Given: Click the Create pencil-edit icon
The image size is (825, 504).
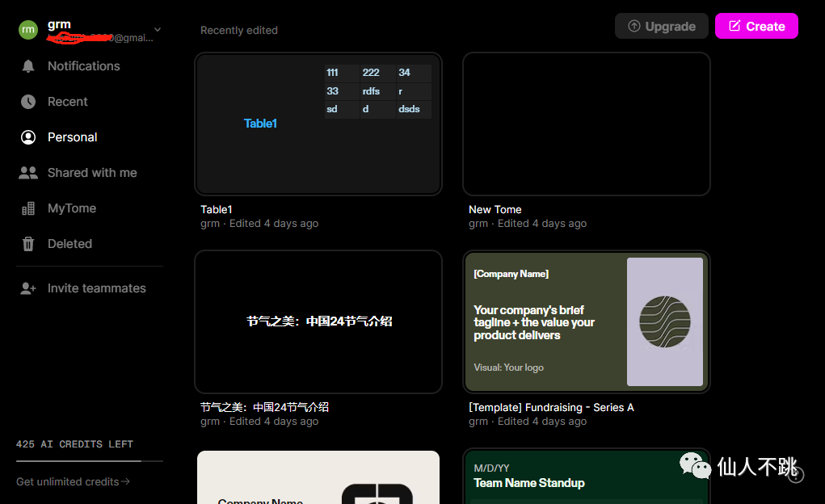Looking at the screenshot, I should (735, 26).
